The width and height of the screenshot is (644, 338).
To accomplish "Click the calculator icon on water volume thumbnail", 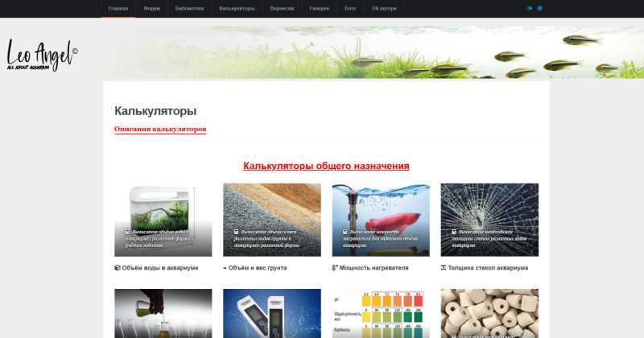I will coord(127,232).
